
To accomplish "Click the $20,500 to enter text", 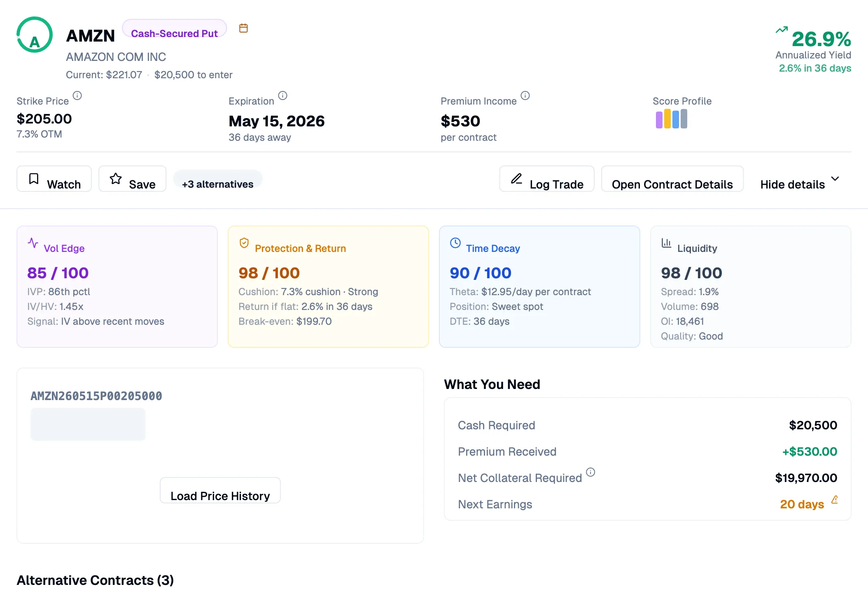I will (x=193, y=75).
